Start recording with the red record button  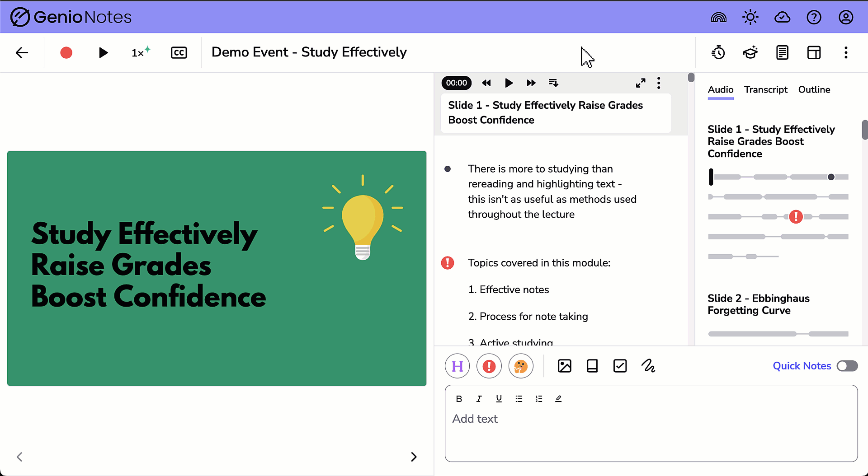click(x=66, y=53)
